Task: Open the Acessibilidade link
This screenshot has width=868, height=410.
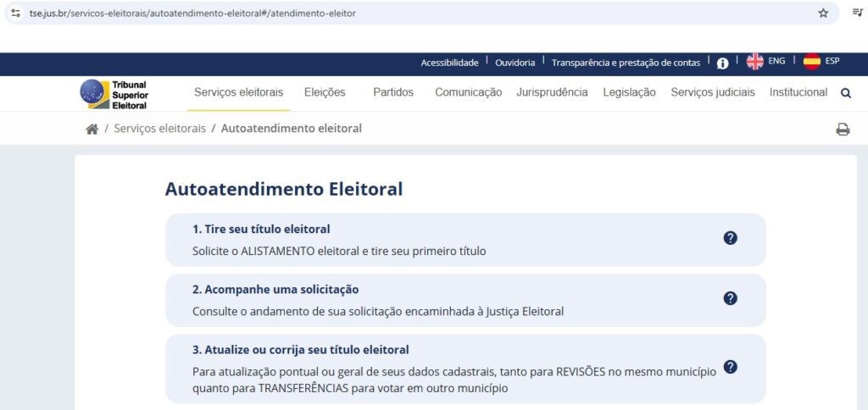Action: point(449,63)
